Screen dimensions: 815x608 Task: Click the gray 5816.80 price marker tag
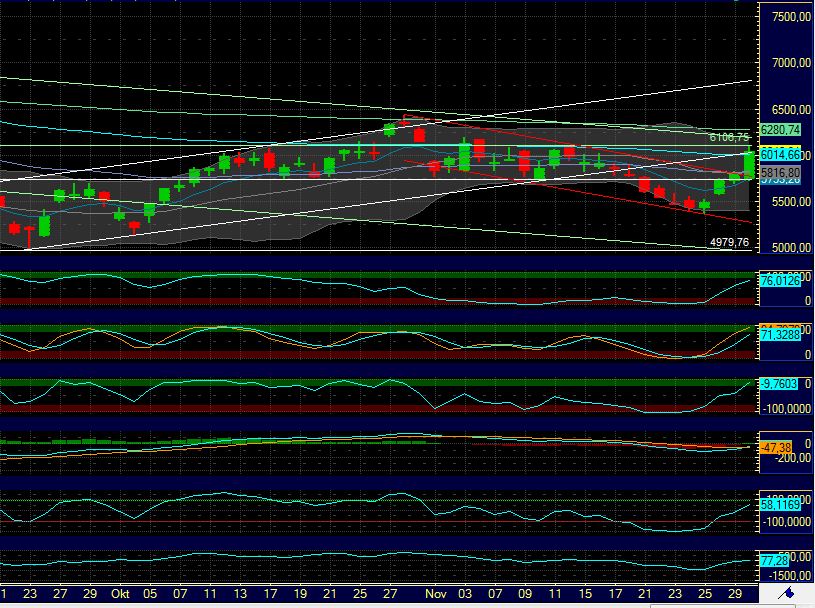779,170
